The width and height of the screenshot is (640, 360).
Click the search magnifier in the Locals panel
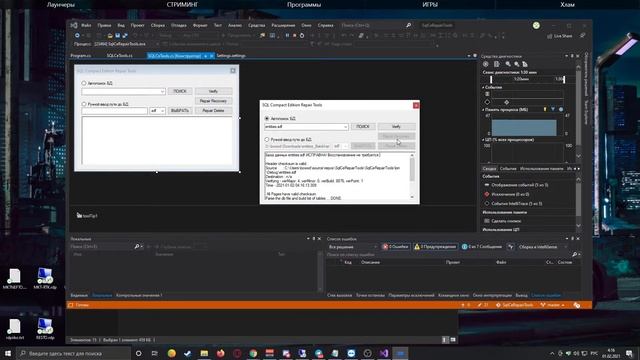coord(137,247)
